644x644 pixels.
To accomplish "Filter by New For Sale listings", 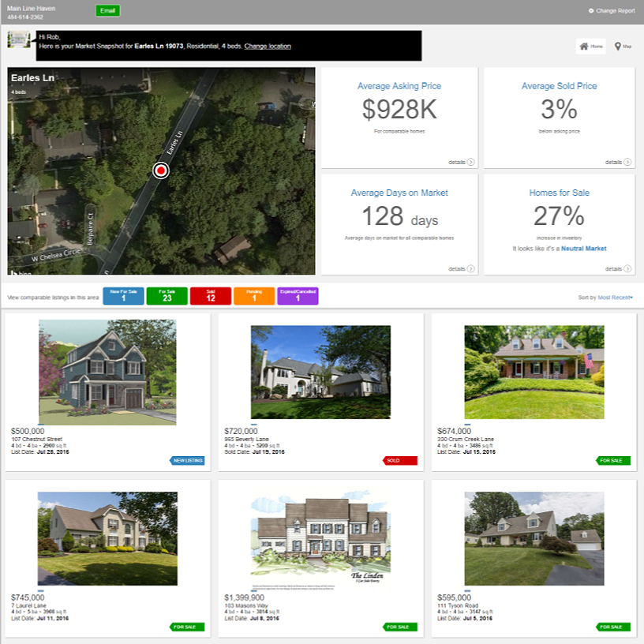I will (123, 296).
